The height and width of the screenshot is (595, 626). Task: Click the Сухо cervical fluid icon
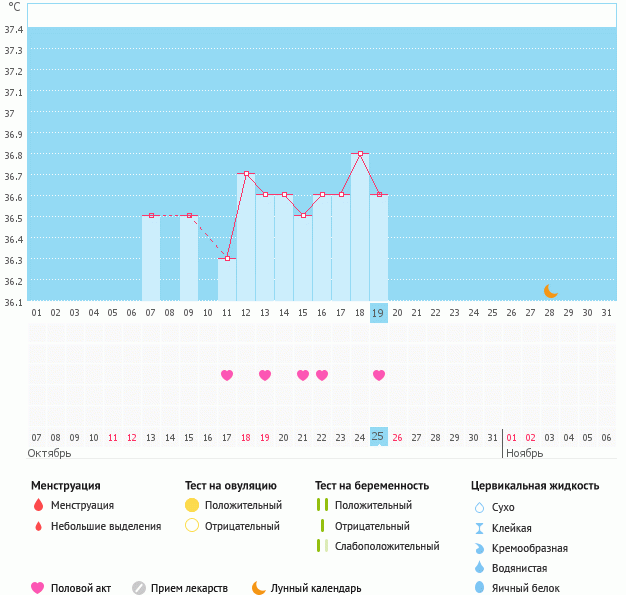point(479,507)
